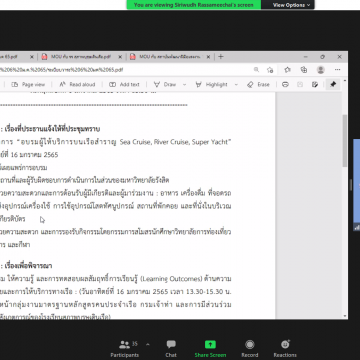This screenshot has height=360, width=360.
Task: Close the third MOU pdf tab
Action: (208, 57)
